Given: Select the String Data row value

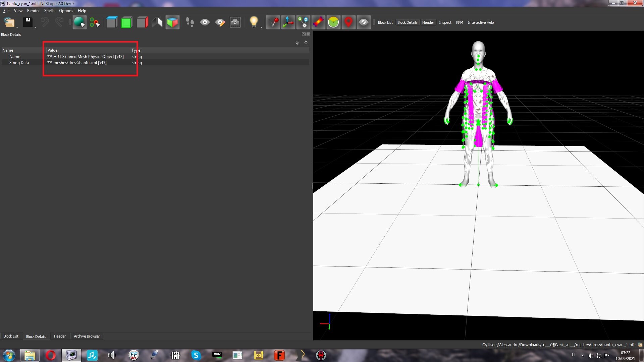Looking at the screenshot, I should pyautogui.click(x=80, y=63).
